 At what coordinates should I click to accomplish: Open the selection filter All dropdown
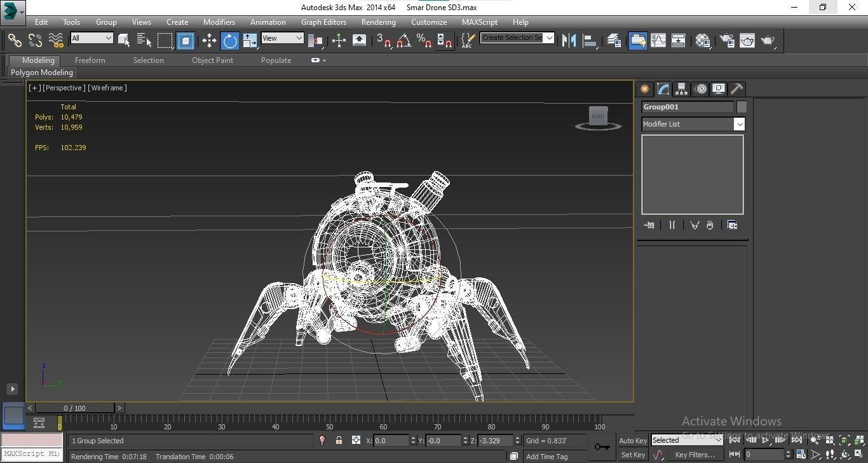coord(92,38)
